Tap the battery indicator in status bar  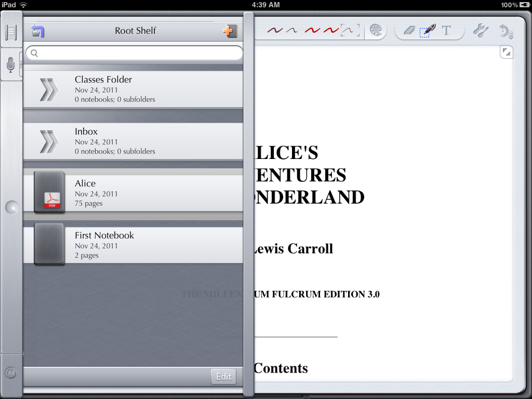tap(524, 5)
